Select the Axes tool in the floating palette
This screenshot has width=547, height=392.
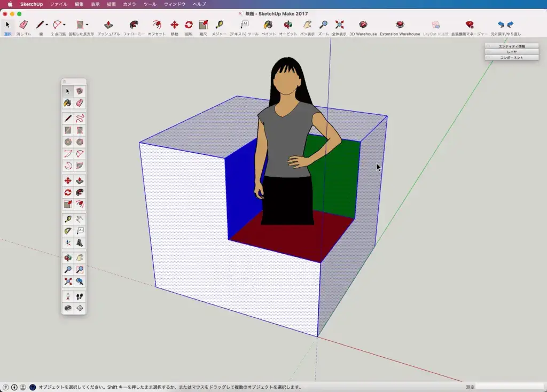pos(68,243)
